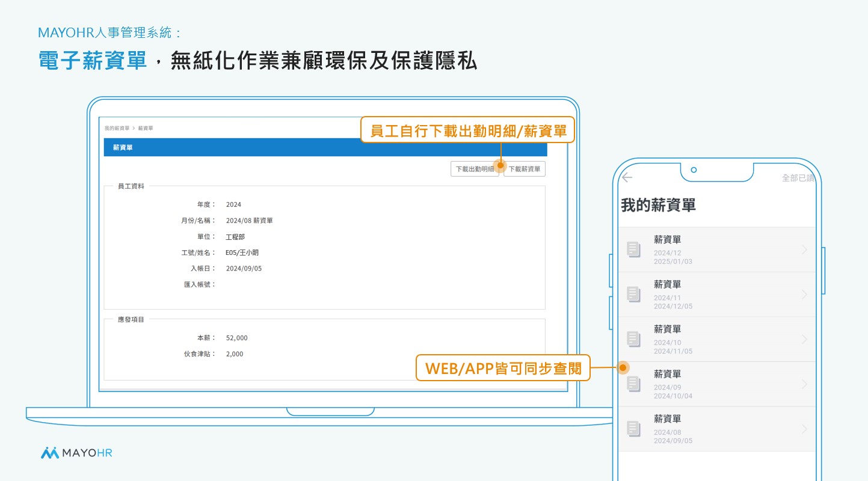Viewport: 868px width, 481px height.
Task: Click the 下載薪資單 button
Action: [x=525, y=169]
